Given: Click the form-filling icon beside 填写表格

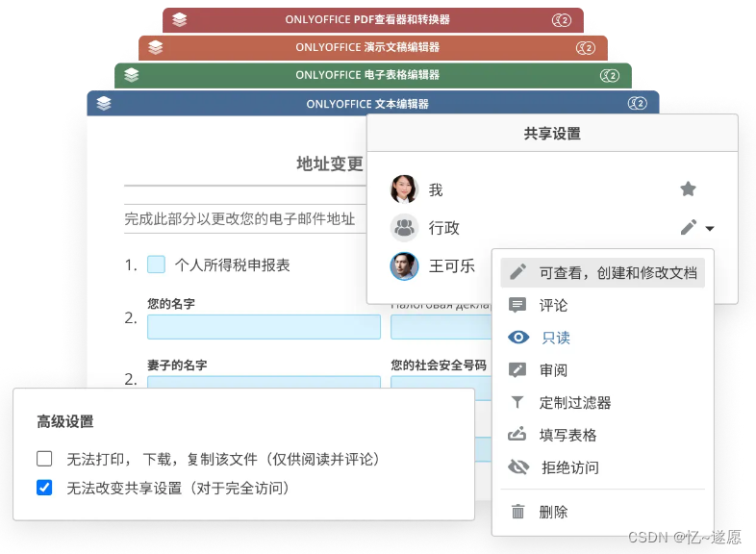Looking at the screenshot, I should coord(517,435).
